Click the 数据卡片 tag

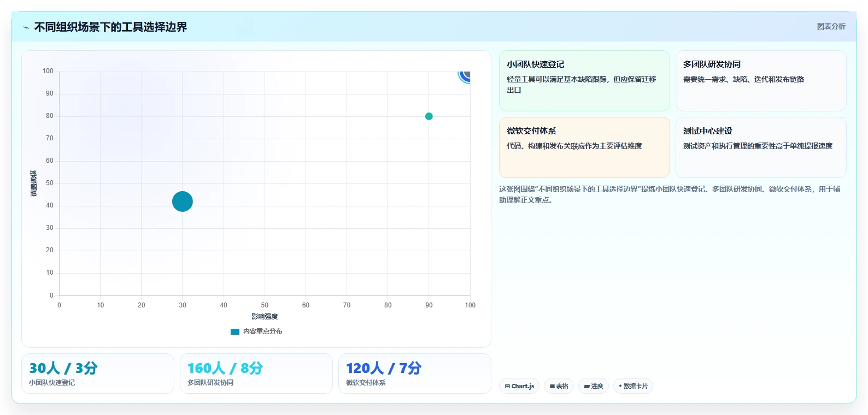tap(633, 386)
